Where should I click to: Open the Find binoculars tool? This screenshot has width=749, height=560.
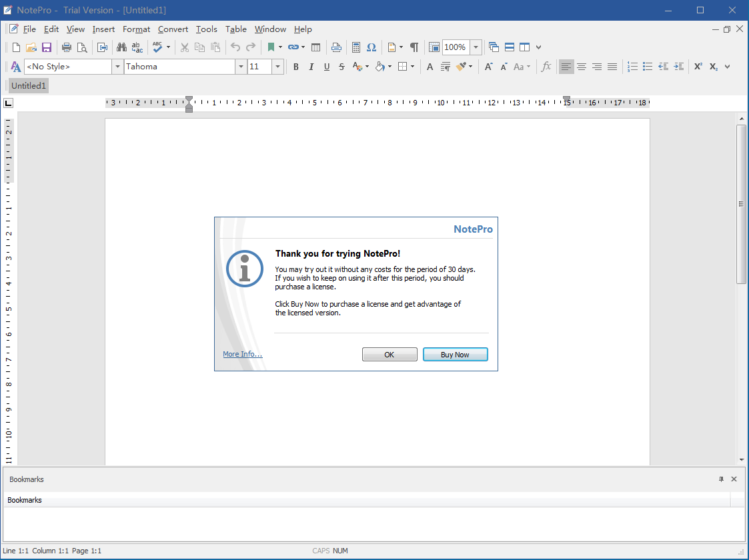tap(121, 47)
